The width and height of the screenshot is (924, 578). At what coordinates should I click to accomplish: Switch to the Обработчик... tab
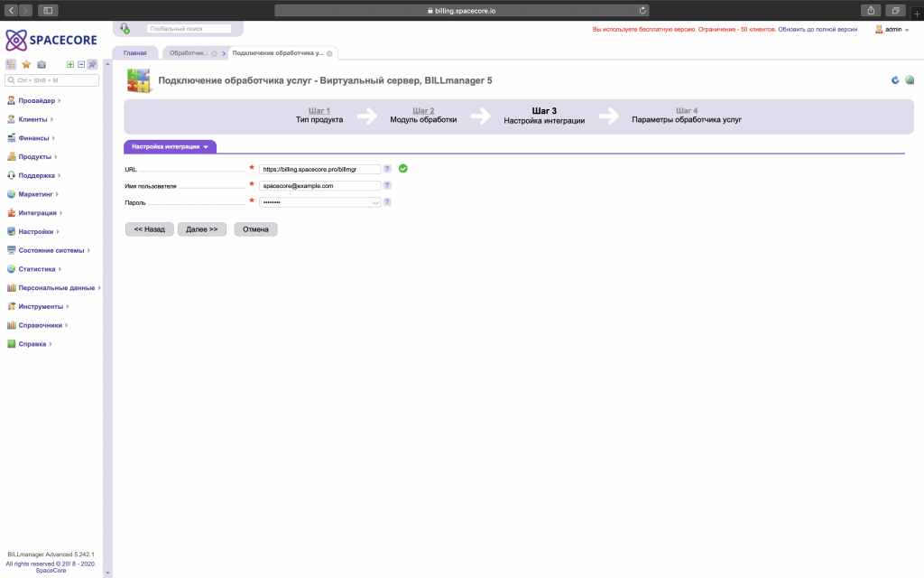(x=188, y=53)
